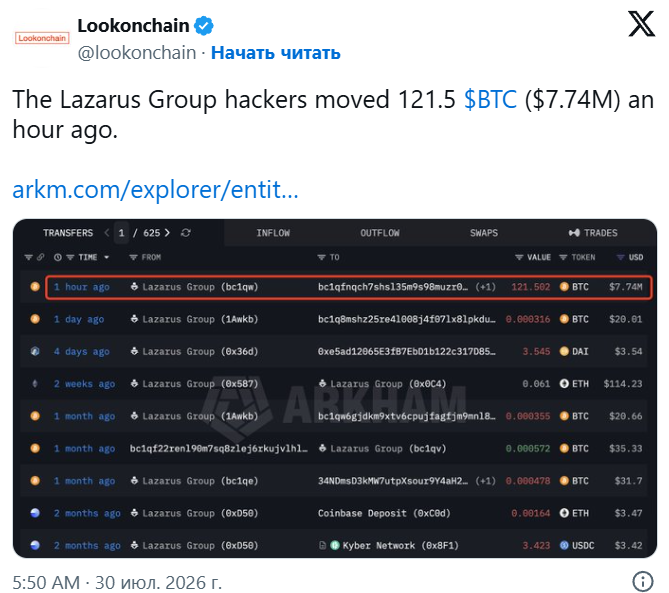Open the arkm.com/explorer link
The width and height of the screenshot is (669, 593).
tap(155, 190)
